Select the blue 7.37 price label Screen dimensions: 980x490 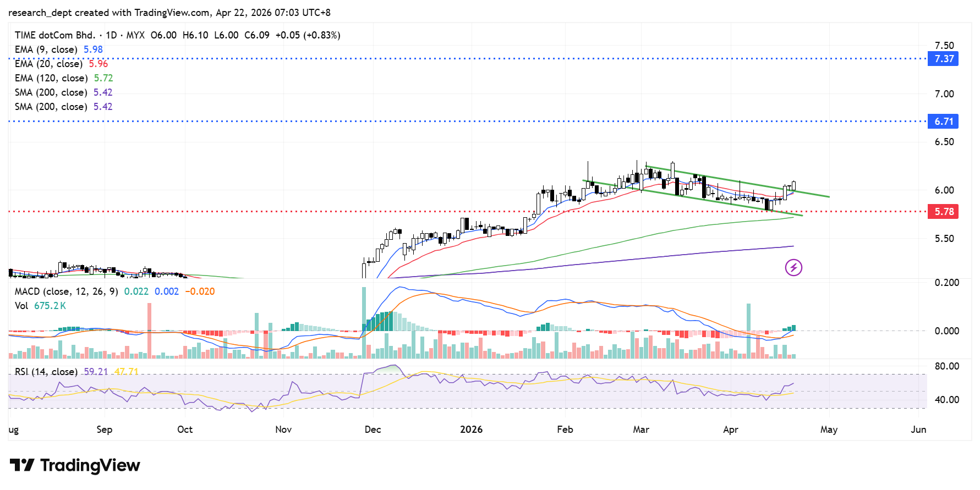944,59
